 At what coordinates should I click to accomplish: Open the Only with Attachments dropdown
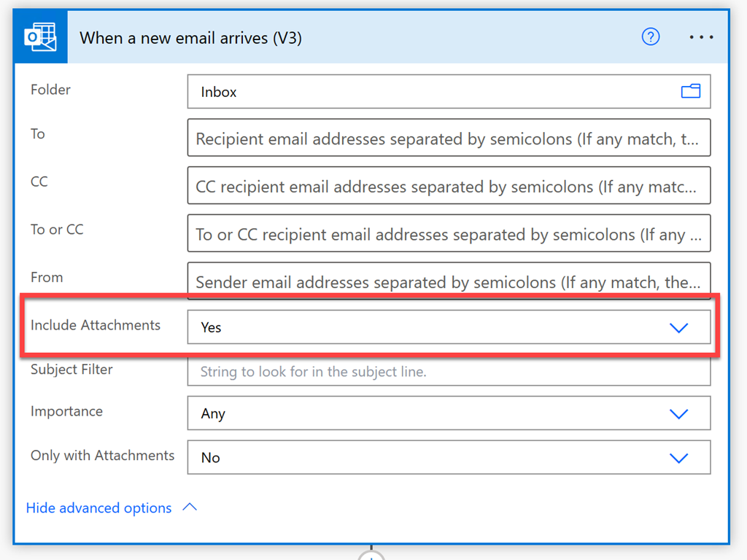678,458
